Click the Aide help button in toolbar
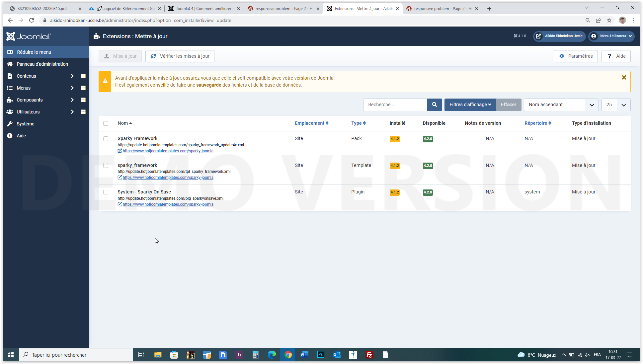This screenshot has width=643, height=364. pyautogui.click(x=616, y=56)
